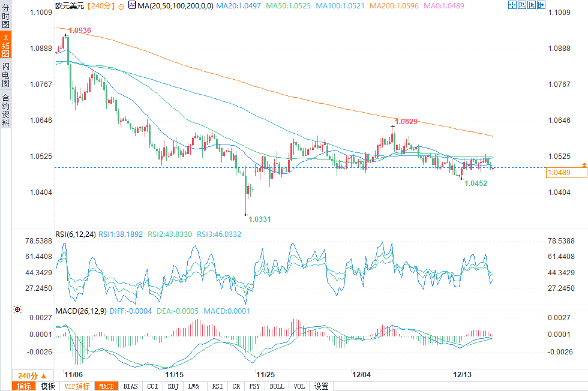Click the 11/06 date label
This screenshot has height=391, width=588.
point(73,374)
